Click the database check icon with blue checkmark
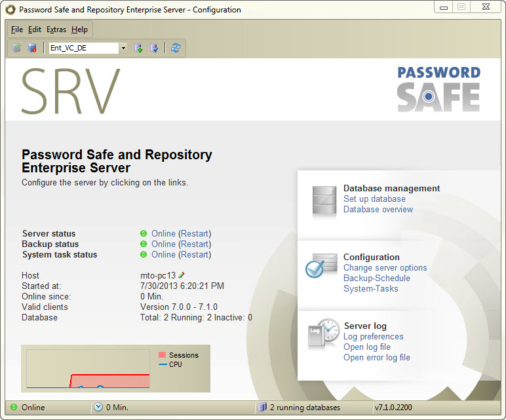 pos(154,48)
